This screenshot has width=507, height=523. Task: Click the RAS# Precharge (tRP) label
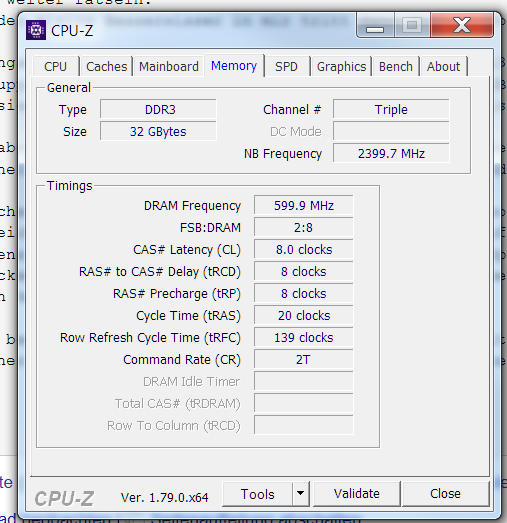[177, 294]
